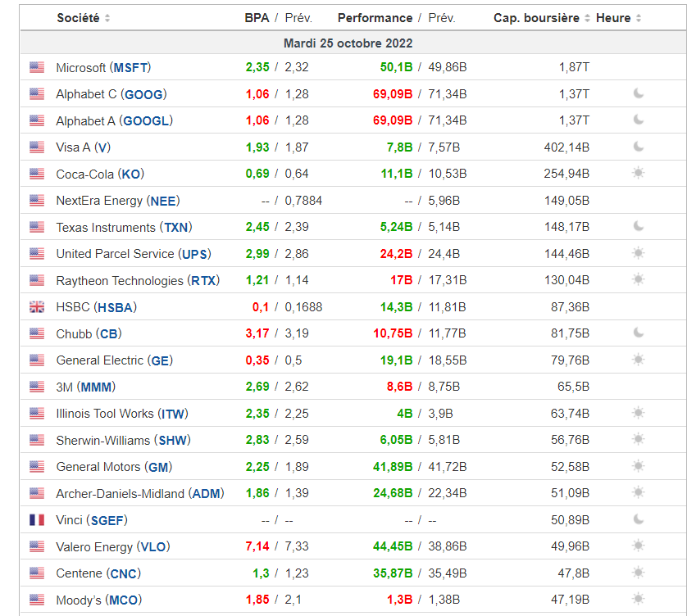687x616 pixels.
Task: Click the moon icon on Visa A row
Action: pyautogui.click(x=639, y=147)
